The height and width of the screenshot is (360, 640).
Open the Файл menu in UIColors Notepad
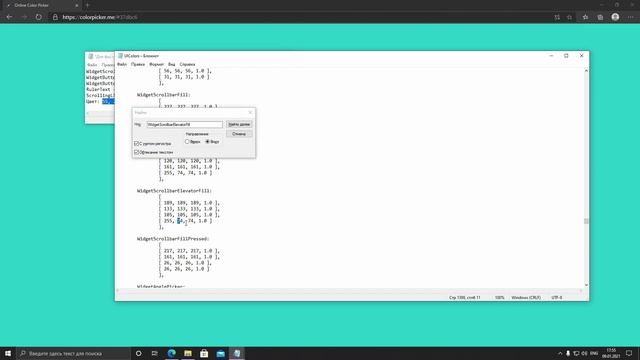(x=122, y=64)
